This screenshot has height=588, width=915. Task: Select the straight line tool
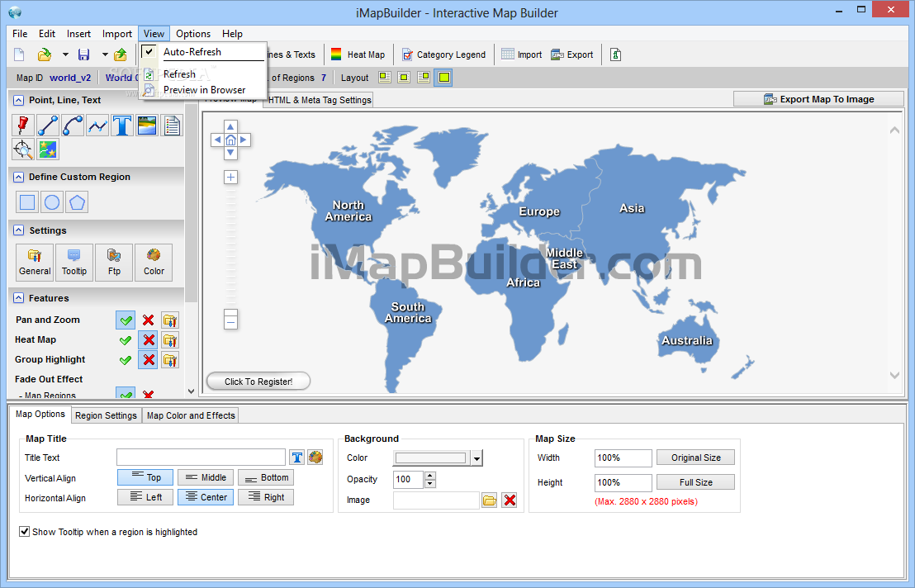tap(47, 126)
